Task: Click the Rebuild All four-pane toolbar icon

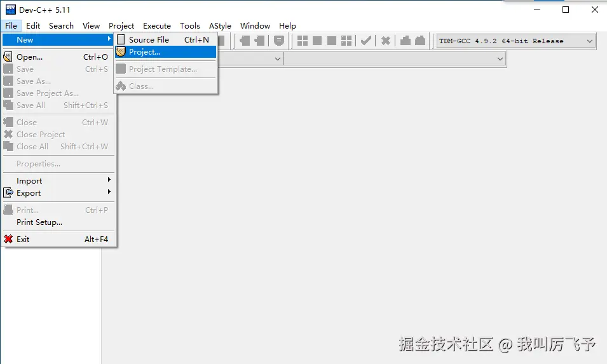Action: coord(346,41)
